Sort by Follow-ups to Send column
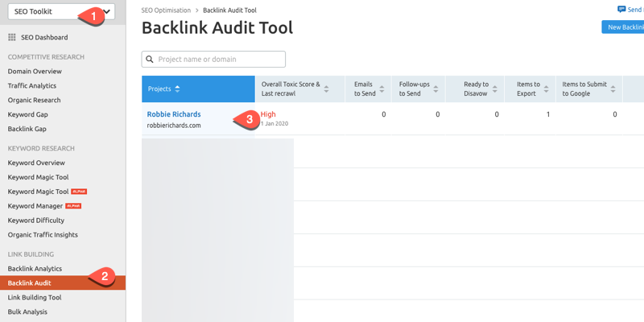 click(434, 89)
